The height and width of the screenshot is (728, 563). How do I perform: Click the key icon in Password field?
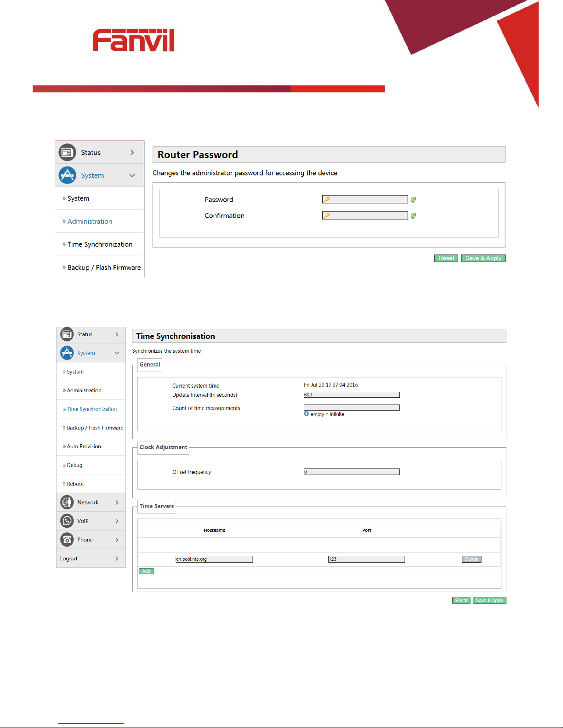pyautogui.click(x=326, y=199)
